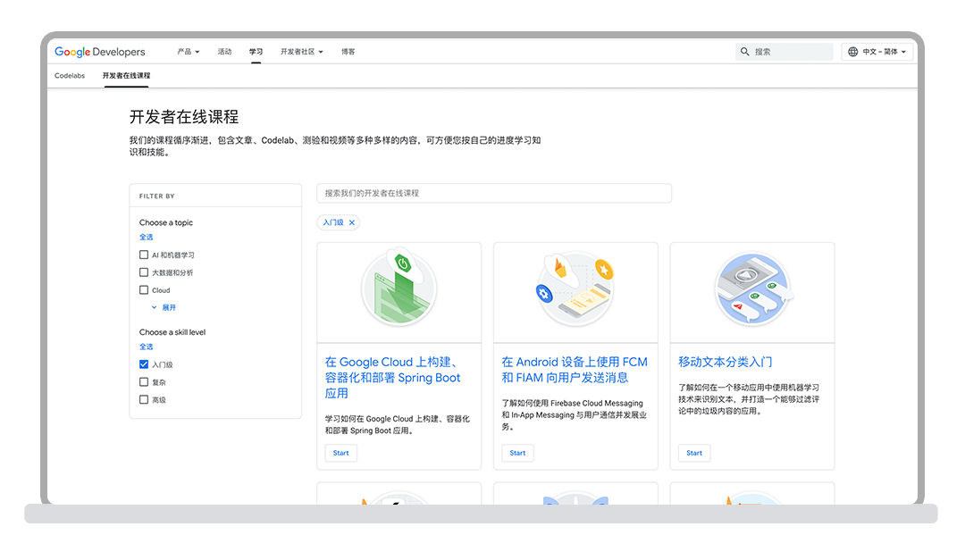Check the 复杂 skill level checkbox

[x=143, y=382]
